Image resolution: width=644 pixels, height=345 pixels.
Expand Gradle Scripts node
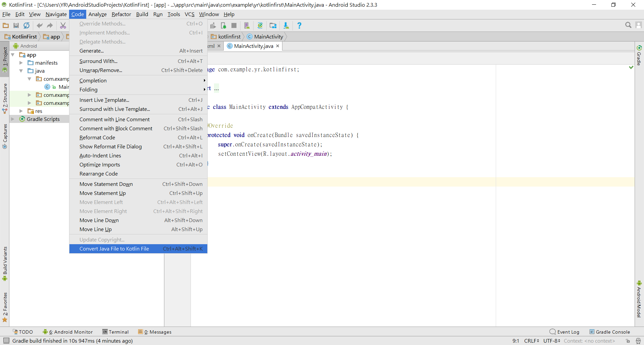tap(13, 119)
